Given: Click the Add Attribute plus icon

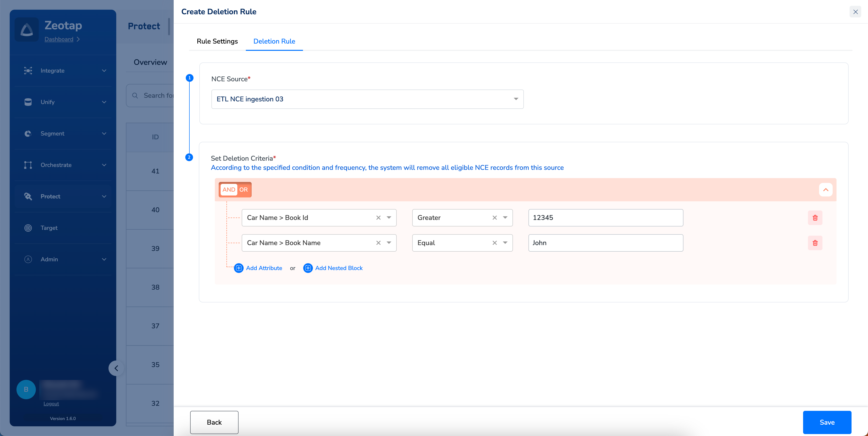Looking at the screenshot, I should pos(239,268).
